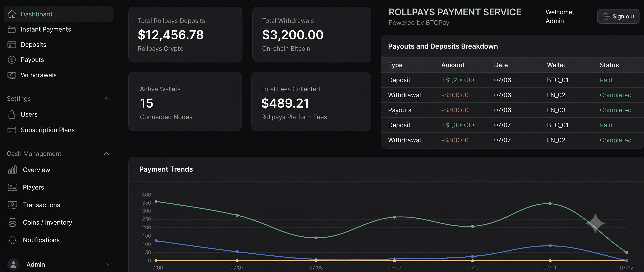Click the Users lock icon
The height and width of the screenshot is (272, 644).
coord(12,114)
